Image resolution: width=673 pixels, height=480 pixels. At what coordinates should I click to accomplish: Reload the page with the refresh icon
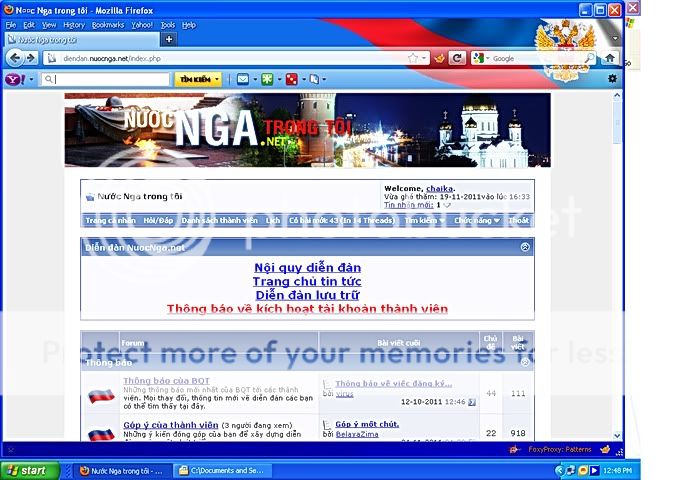click(x=457, y=59)
